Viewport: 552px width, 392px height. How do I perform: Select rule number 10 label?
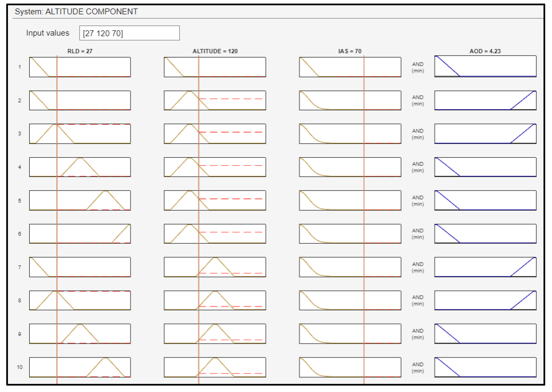pyautogui.click(x=20, y=367)
